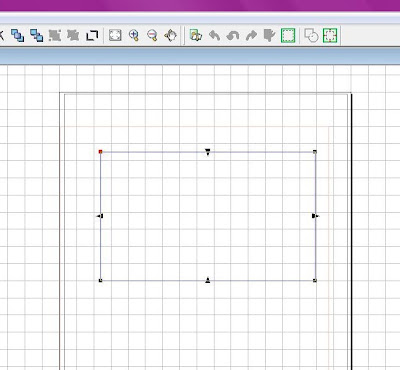Select the hand pan tool
400x370 pixels.
point(171,35)
